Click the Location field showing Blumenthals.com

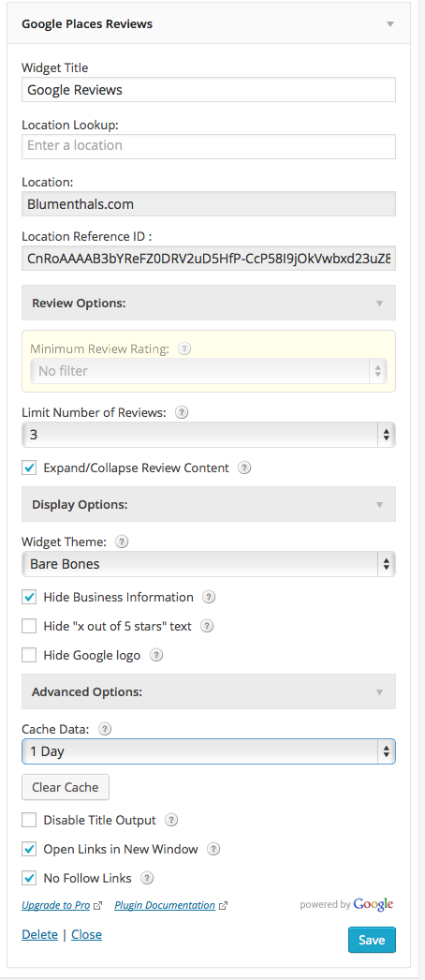[209, 203]
